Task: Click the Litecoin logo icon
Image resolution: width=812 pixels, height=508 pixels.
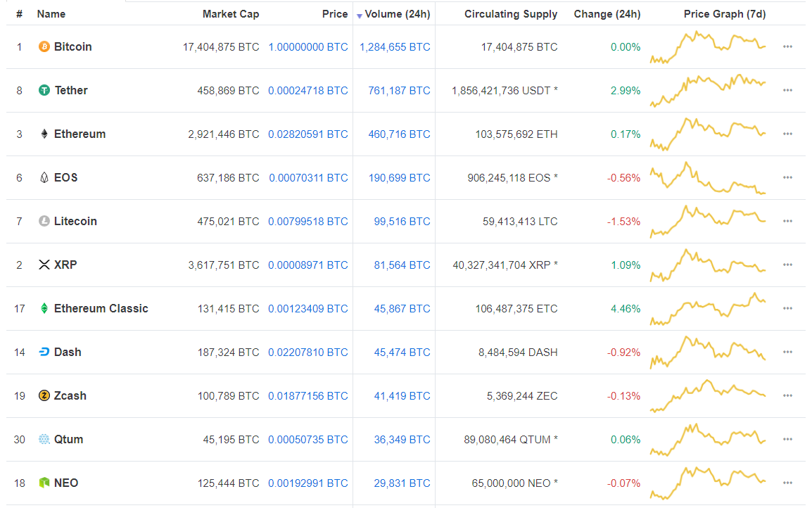Action: coord(44,222)
